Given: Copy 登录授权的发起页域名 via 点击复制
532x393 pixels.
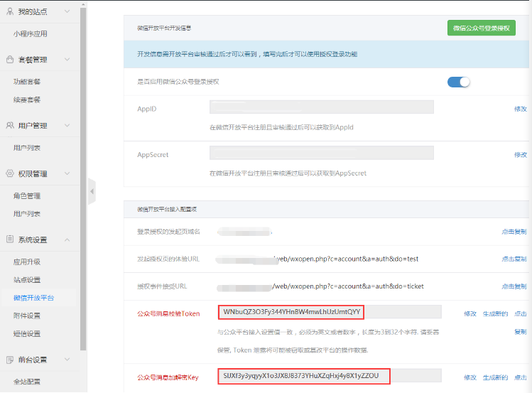Looking at the screenshot, I should click(514, 232).
